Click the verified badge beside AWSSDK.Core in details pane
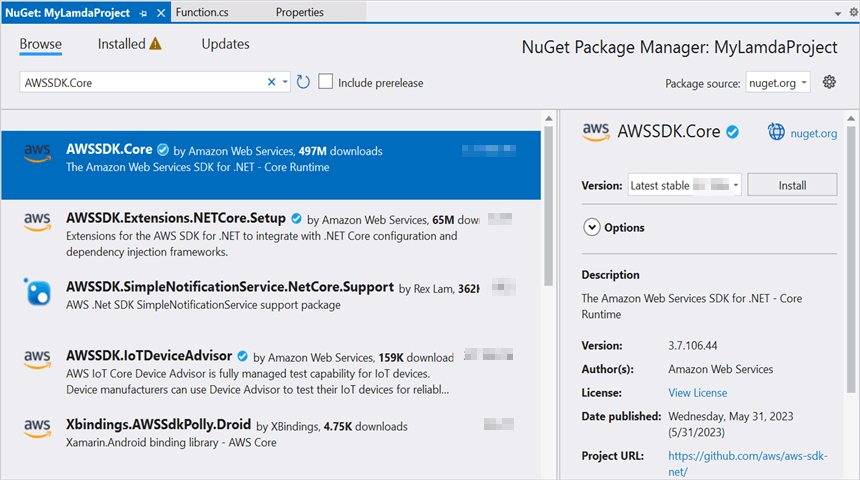860x480 pixels. (732, 132)
